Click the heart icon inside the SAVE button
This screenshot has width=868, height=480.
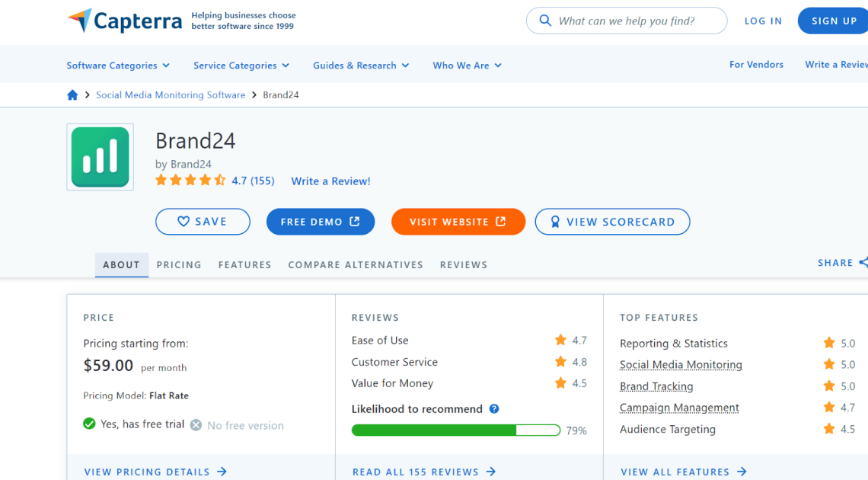click(x=183, y=221)
